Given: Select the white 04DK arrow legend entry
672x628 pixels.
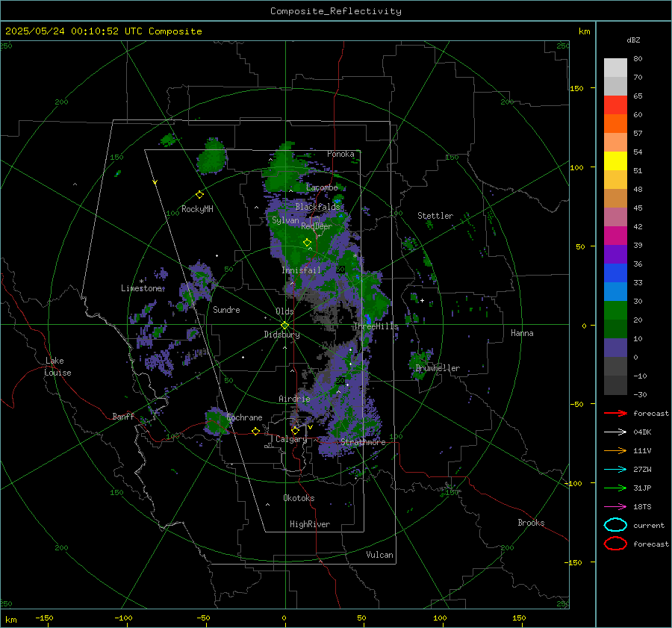Looking at the screenshot, I should [615, 432].
